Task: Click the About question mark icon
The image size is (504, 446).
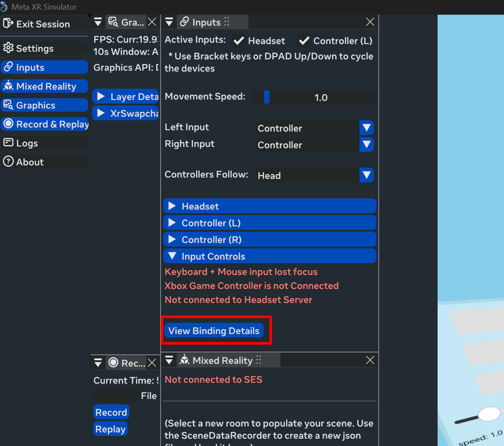Action: click(8, 162)
